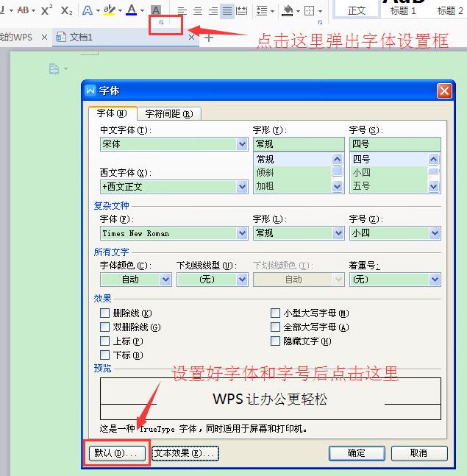Check the 上标 superscript checkbox
The height and width of the screenshot is (476, 467).
(x=105, y=341)
